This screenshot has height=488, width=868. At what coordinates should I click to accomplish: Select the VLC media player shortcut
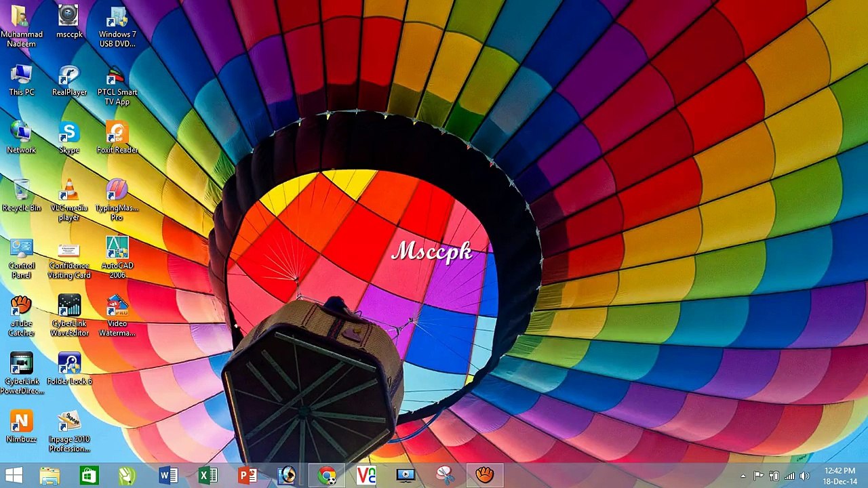69,200
